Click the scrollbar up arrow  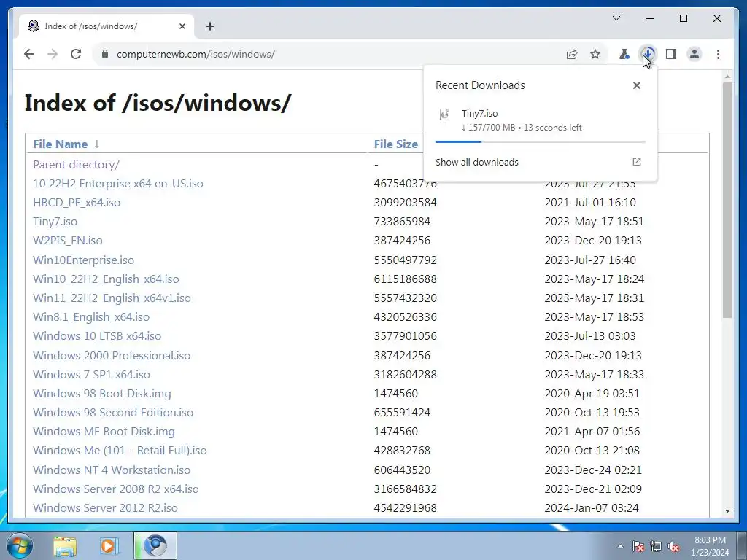click(x=727, y=76)
